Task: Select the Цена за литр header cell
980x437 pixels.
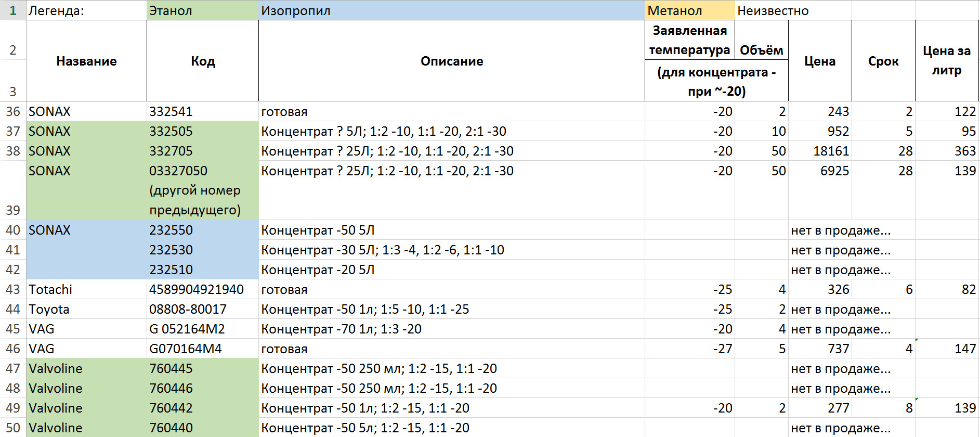Action: click(x=946, y=61)
